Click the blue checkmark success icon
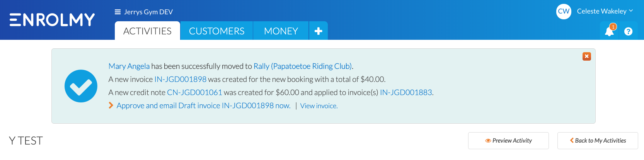Screen dimensions: 644x160 pyautogui.click(x=81, y=86)
